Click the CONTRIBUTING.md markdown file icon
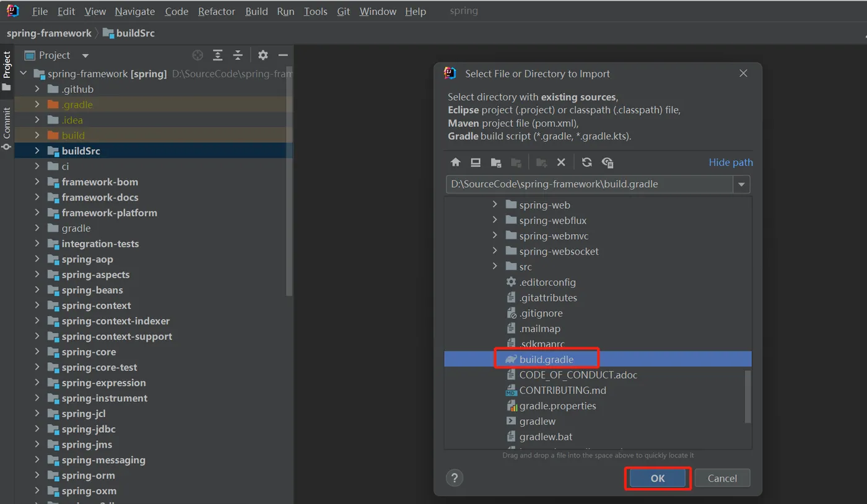This screenshot has width=867, height=504. pyautogui.click(x=511, y=390)
